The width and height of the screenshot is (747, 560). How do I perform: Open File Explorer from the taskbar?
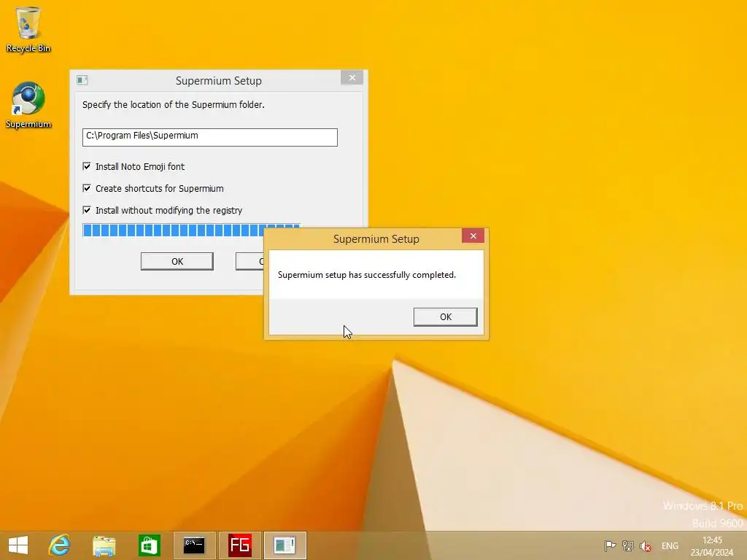(104, 545)
